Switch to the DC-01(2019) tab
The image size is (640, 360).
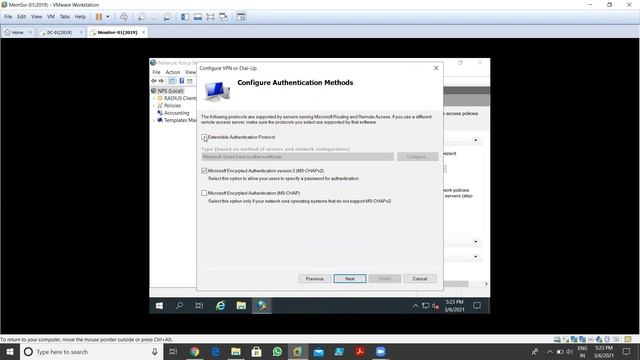point(59,32)
